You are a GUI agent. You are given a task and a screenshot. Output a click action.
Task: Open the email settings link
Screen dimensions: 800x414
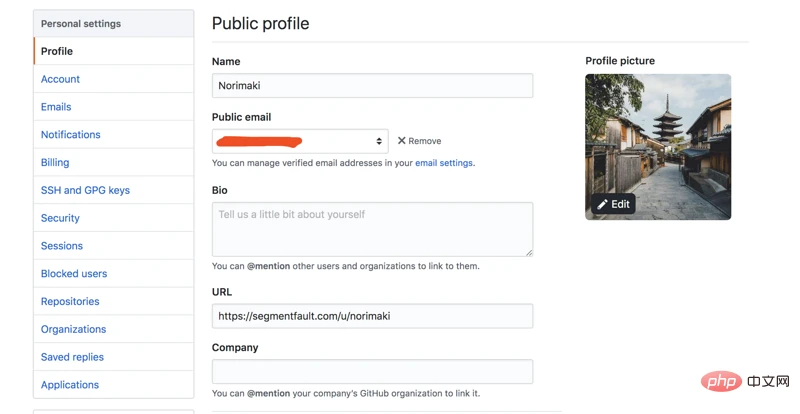(444, 163)
